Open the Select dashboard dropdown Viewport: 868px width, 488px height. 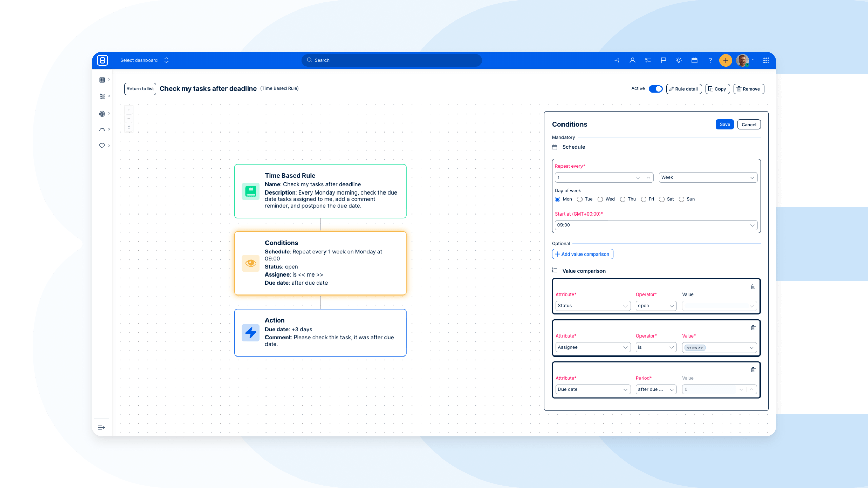144,60
